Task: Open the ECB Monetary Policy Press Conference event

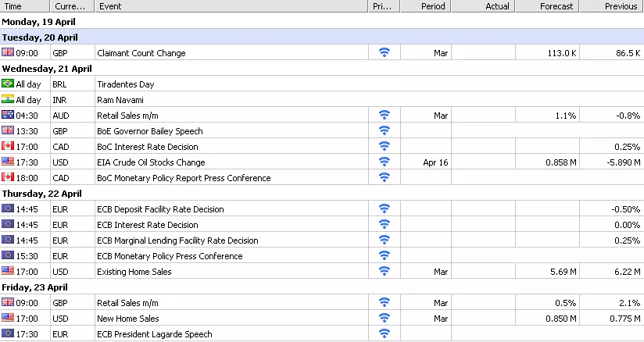Action: coord(170,256)
